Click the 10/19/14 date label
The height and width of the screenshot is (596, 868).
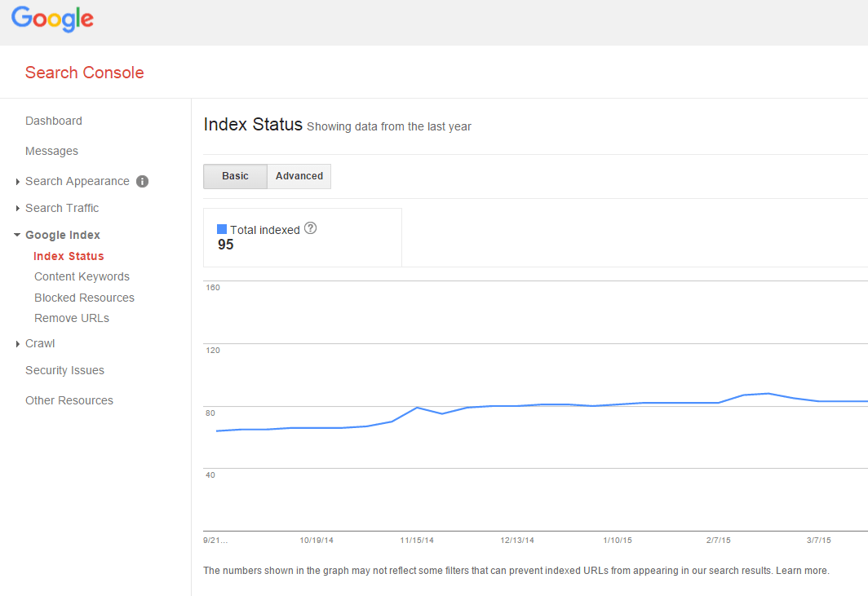[x=317, y=540]
